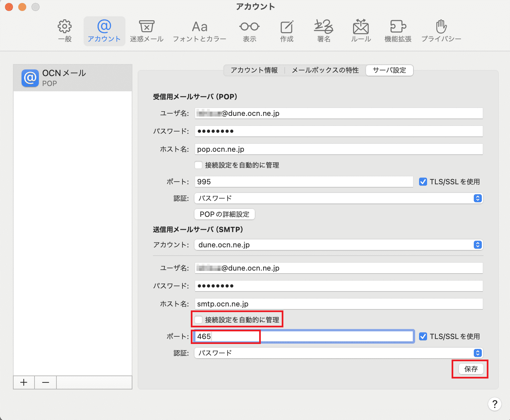Click the POP ホスト名 field pop.ocn.ne.jp

[x=338, y=149]
